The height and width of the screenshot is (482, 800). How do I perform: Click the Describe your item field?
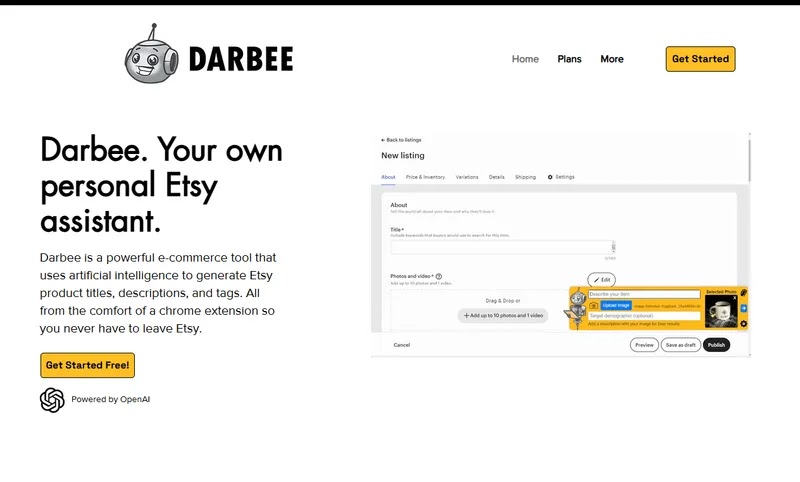click(x=644, y=294)
